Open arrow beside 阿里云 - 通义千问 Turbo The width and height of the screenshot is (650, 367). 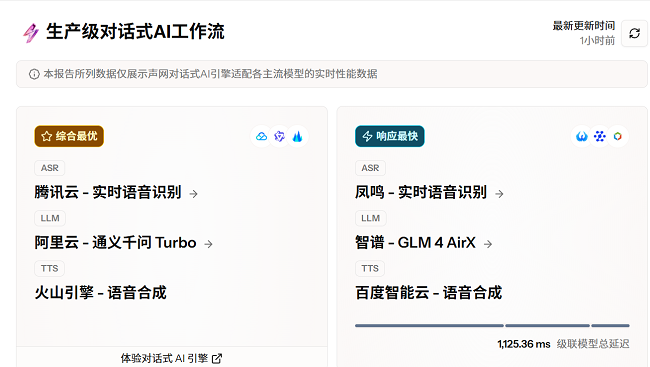(x=209, y=244)
